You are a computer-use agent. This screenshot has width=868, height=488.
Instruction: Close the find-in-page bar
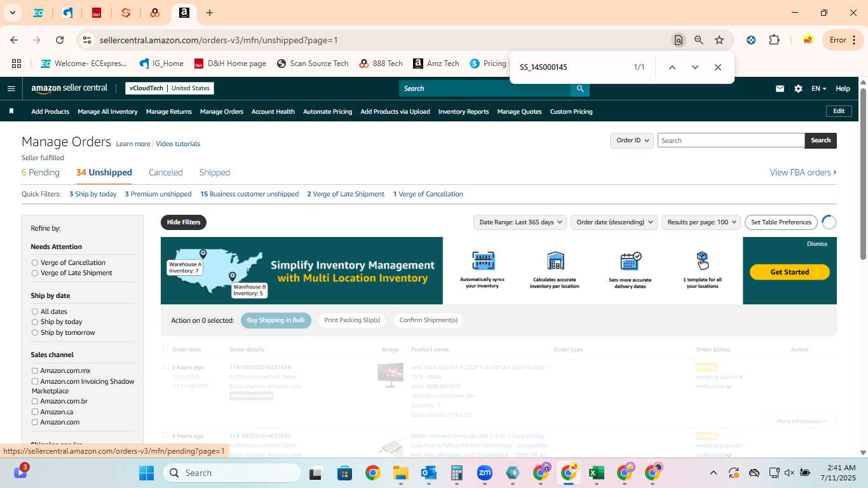717,67
